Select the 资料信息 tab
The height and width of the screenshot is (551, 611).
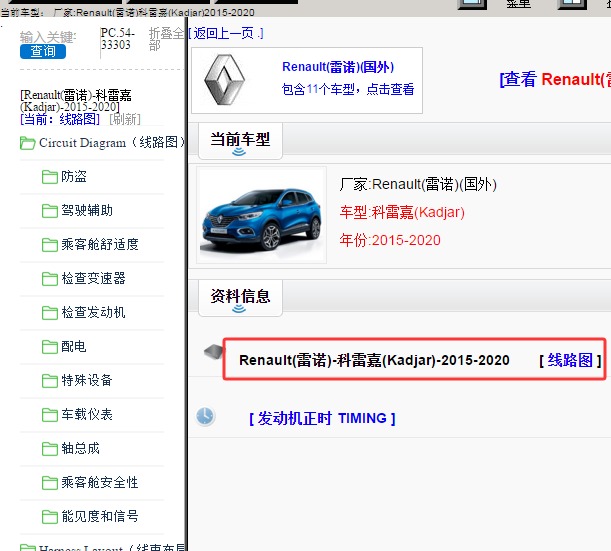coord(240,298)
